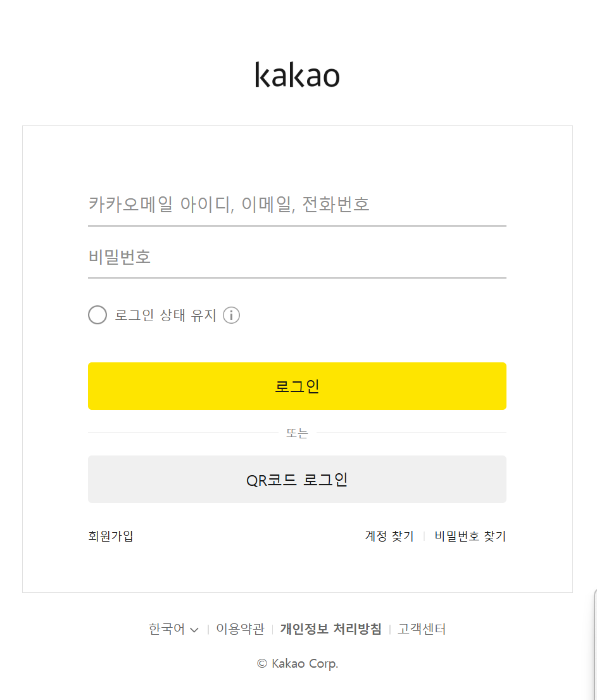
Task: Focus the 비밀번호 password field
Action: coord(297,257)
